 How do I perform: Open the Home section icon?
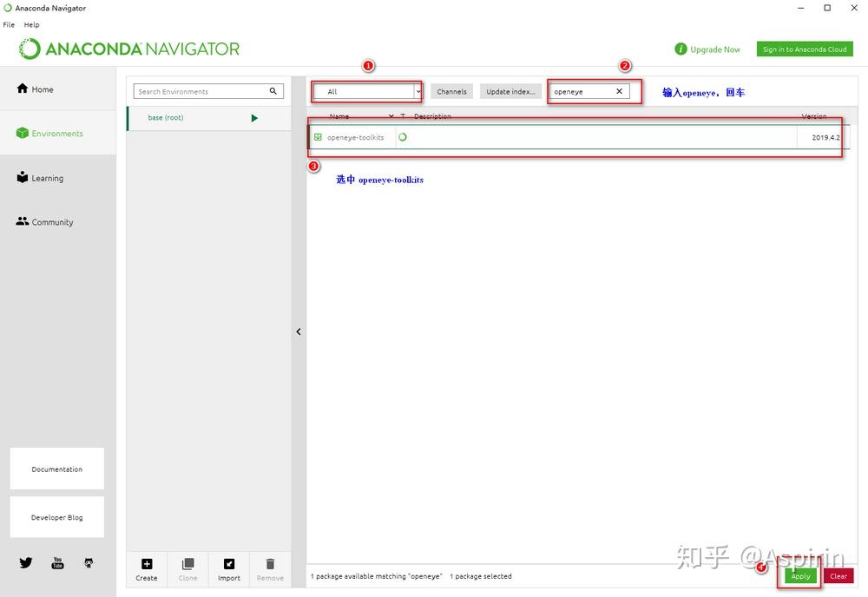pos(21,89)
